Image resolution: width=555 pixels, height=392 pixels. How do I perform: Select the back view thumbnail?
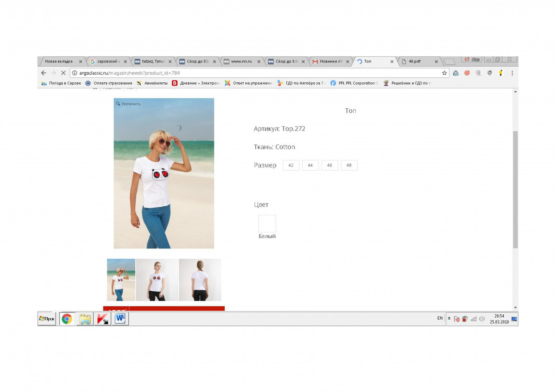click(200, 280)
